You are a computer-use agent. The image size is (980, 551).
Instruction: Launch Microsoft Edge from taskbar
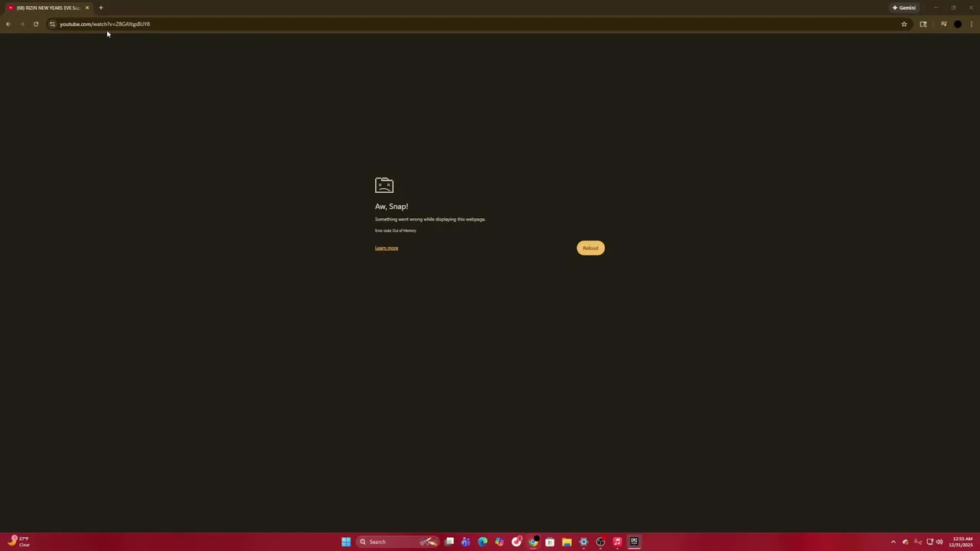[x=482, y=542]
